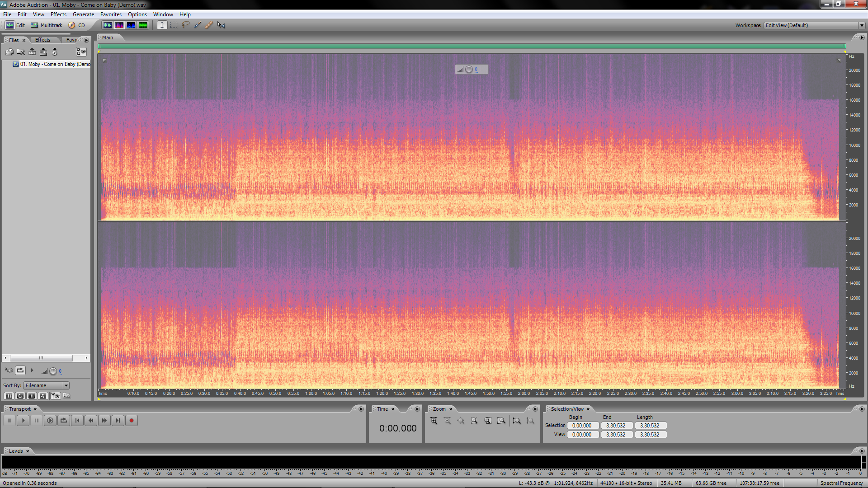Click Zoom In Horizontally icon

pyautogui.click(x=434, y=421)
